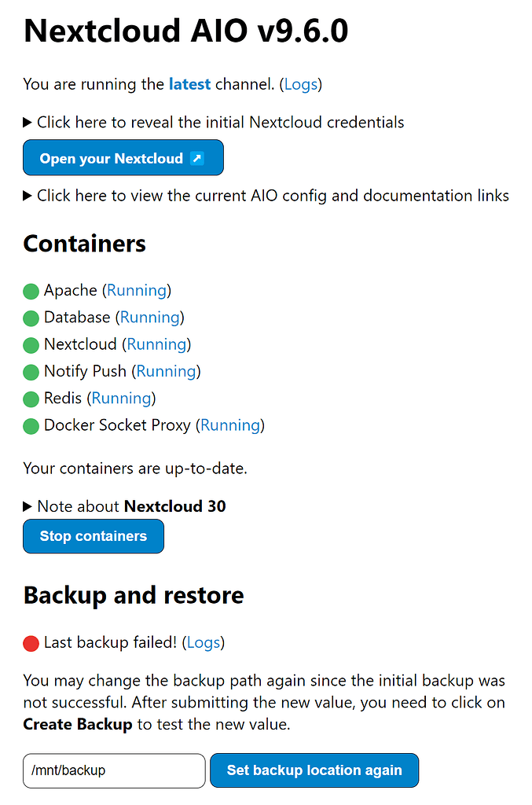Open the Apache Running status link
This screenshot has height=805, width=532.
coord(137,291)
